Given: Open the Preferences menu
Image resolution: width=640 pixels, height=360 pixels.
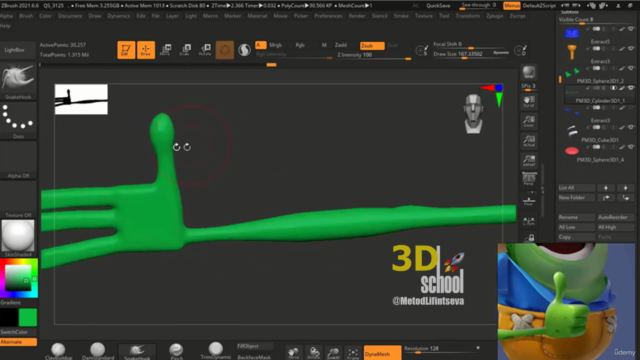Looking at the screenshot, I should tap(328, 16).
